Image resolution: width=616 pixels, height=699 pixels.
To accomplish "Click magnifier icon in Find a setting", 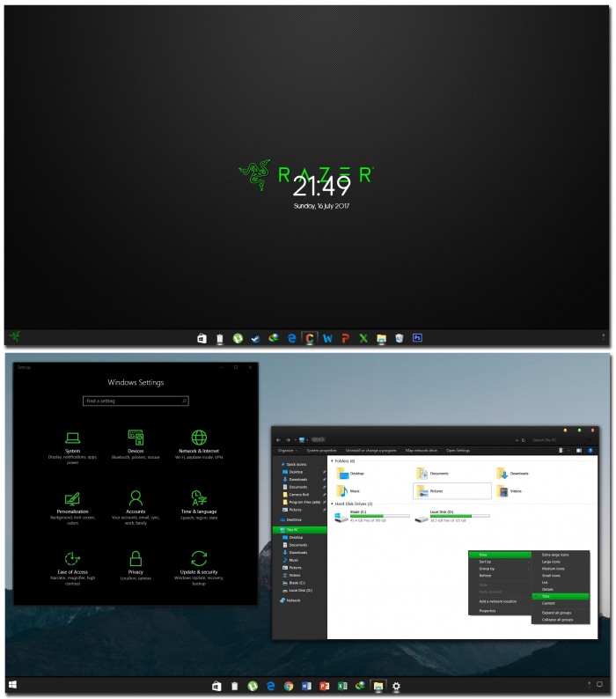I will [184, 401].
